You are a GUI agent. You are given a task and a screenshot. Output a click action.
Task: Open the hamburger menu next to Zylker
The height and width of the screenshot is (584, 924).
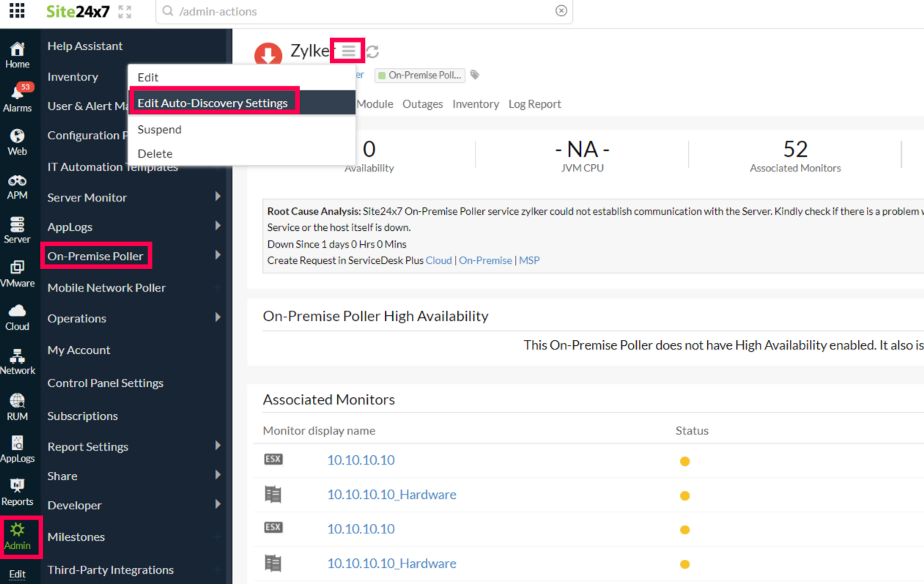coord(348,51)
